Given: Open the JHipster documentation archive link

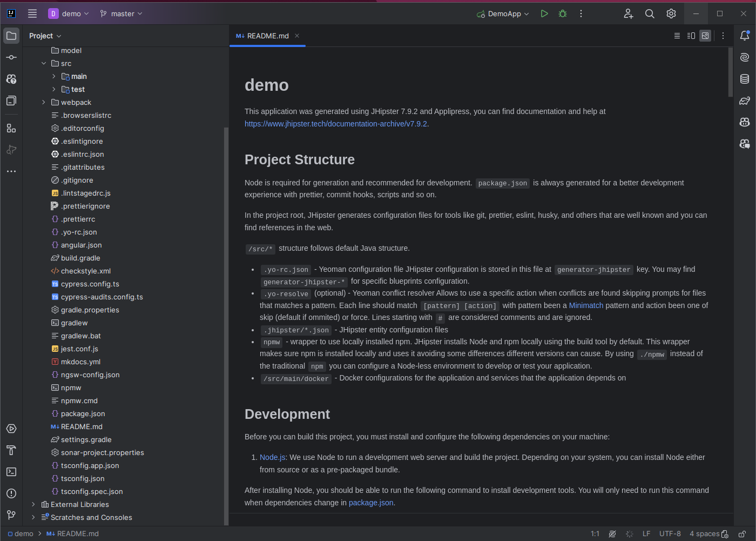Looking at the screenshot, I should tap(336, 124).
